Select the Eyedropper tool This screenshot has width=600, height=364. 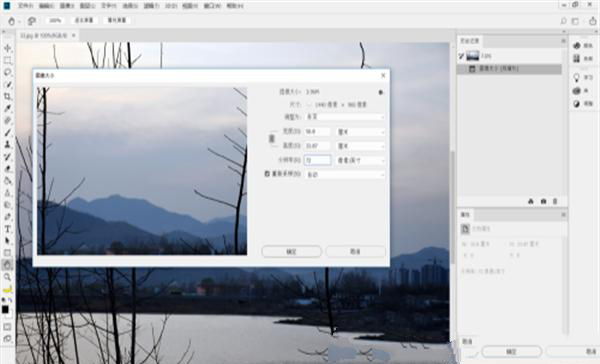coord(7,108)
